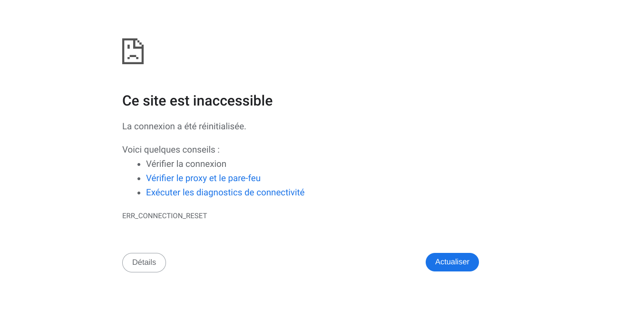Click the "Voici quelques conseils :" text

[x=171, y=150]
